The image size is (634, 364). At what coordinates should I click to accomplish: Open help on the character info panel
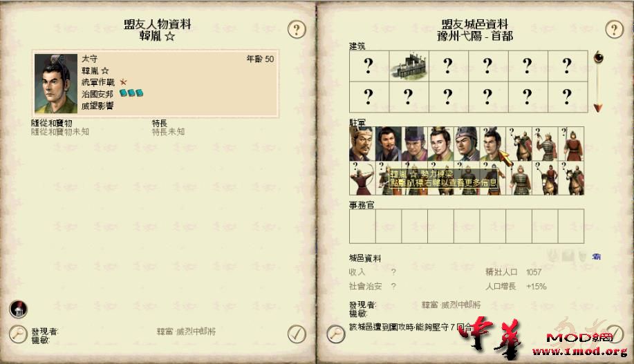click(x=297, y=30)
